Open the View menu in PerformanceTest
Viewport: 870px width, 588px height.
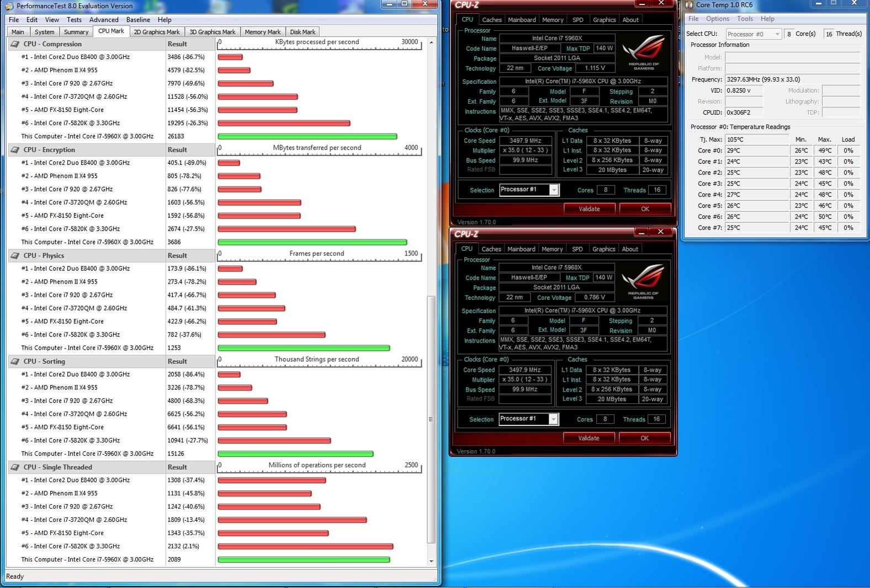[x=52, y=19]
